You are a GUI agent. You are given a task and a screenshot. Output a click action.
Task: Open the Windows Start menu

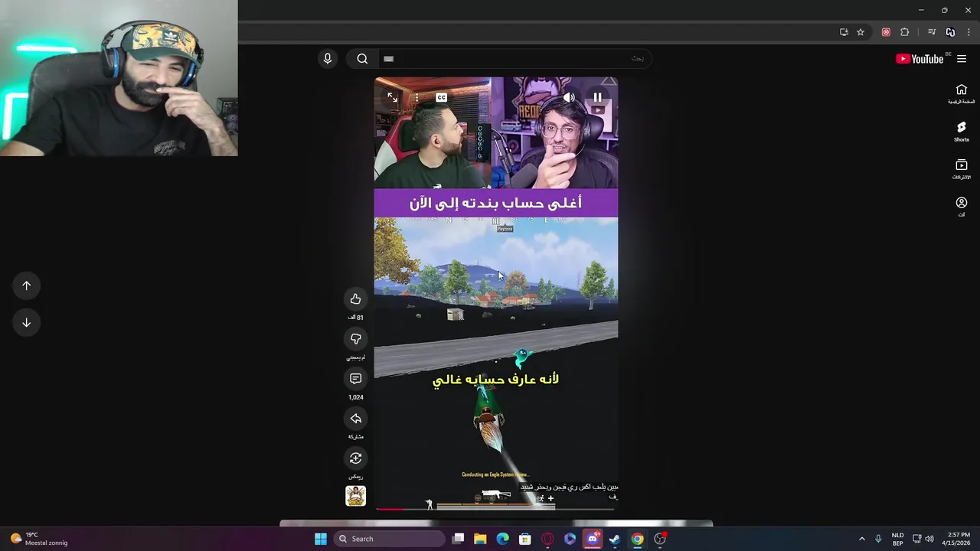click(321, 539)
